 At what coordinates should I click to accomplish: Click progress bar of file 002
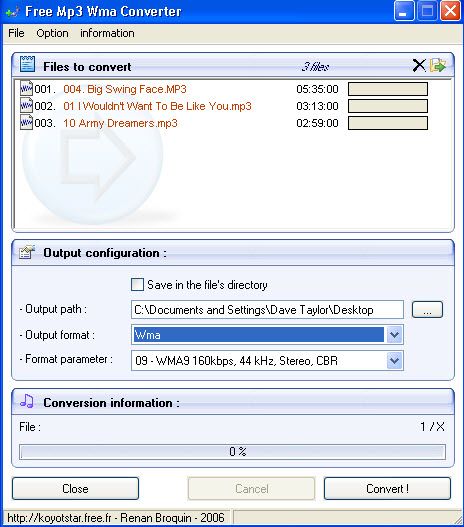[388, 106]
